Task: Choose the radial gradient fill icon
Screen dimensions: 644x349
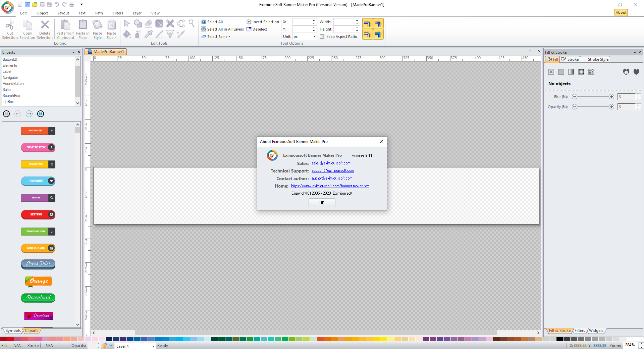Action: tap(581, 72)
